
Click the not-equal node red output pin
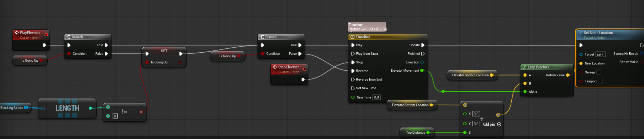[x=141, y=112]
